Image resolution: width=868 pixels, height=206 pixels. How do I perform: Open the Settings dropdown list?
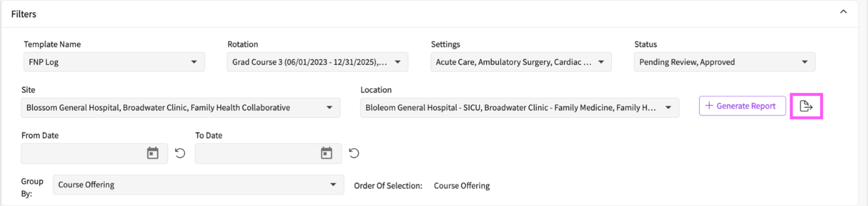coord(521,62)
